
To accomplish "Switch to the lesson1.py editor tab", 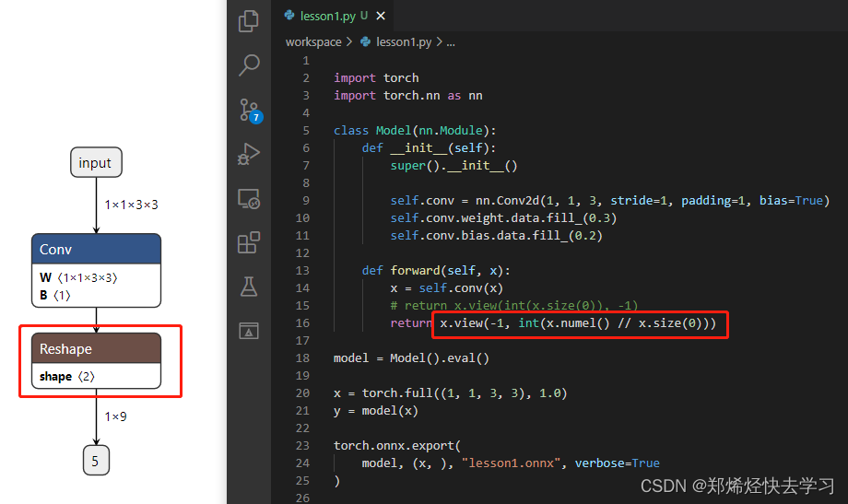I will pyautogui.click(x=326, y=16).
